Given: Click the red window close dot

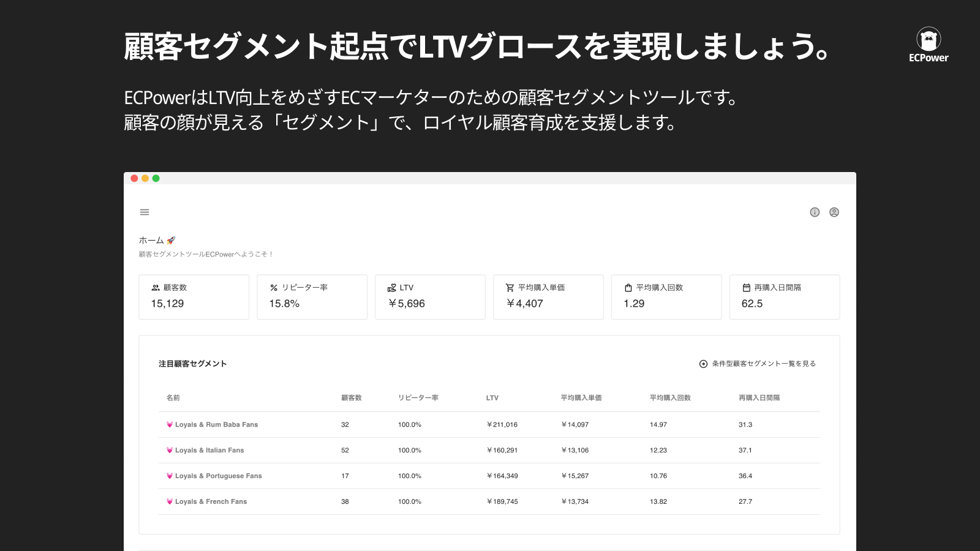Looking at the screenshot, I should click(x=134, y=178).
